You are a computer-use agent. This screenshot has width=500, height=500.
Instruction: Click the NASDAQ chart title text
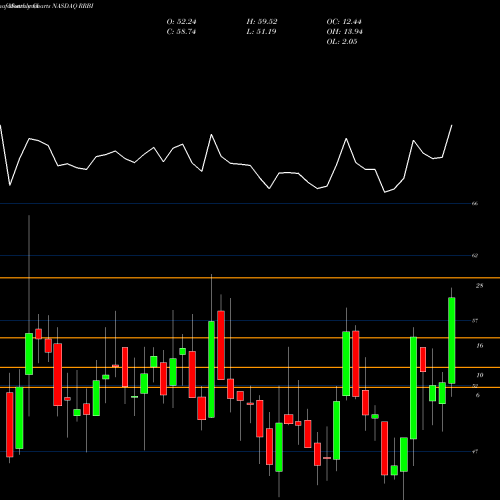point(47,6)
